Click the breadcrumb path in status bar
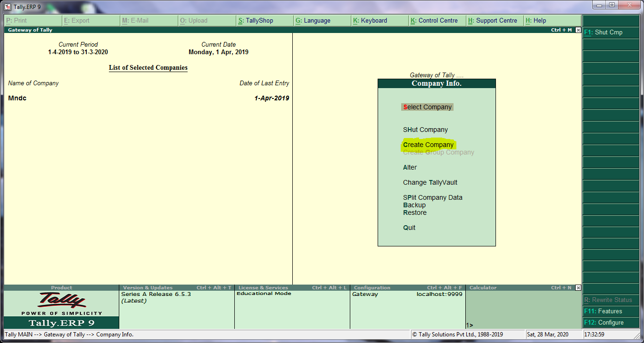 tap(69, 335)
